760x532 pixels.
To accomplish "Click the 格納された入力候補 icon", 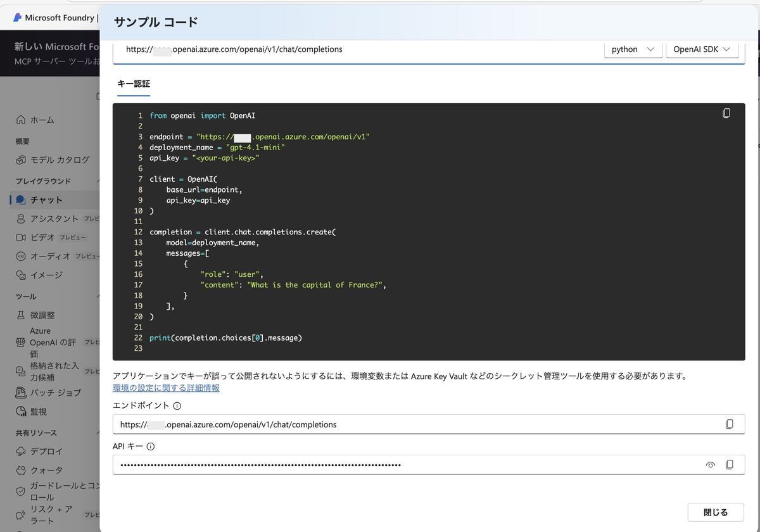I will click(x=21, y=372).
